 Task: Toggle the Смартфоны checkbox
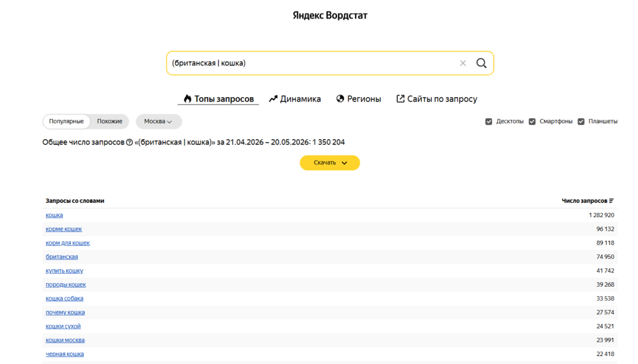pos(532,121)
